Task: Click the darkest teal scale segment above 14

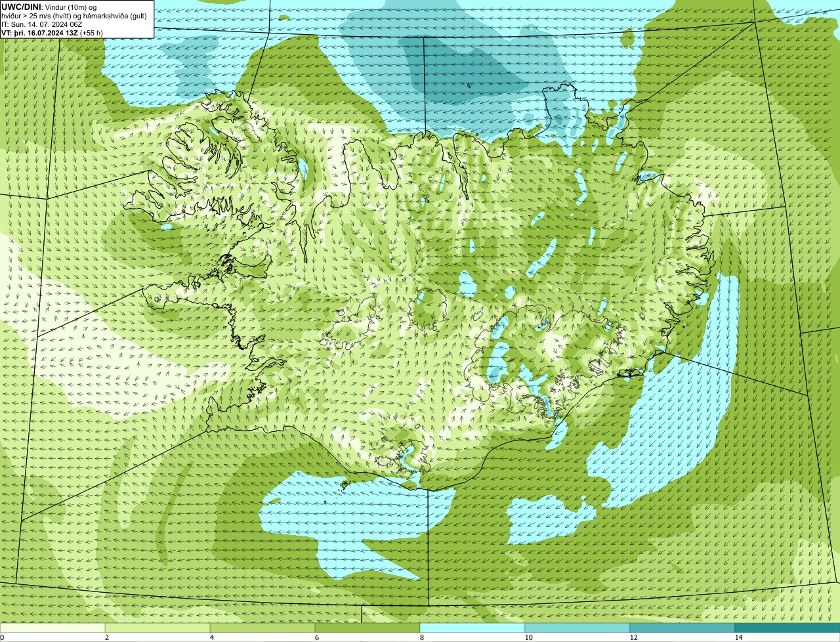Action: pyautogui.click(x=787, y=628)
